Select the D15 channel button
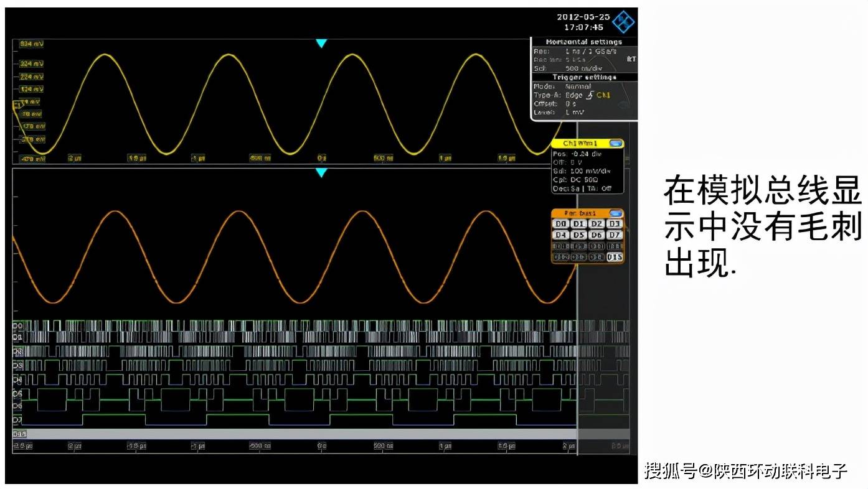Viewport: 868px width, 489px height. point(615,257)
